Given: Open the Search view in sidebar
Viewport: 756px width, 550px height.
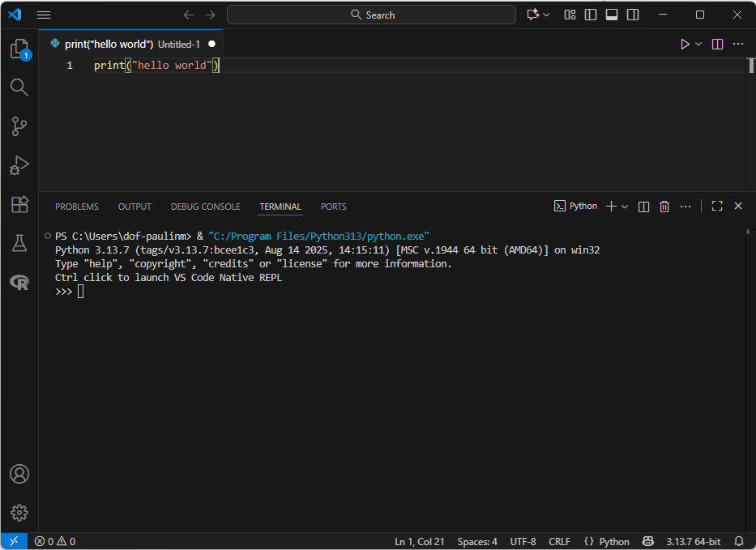Looking at the screenshot, I should (19, 87).
